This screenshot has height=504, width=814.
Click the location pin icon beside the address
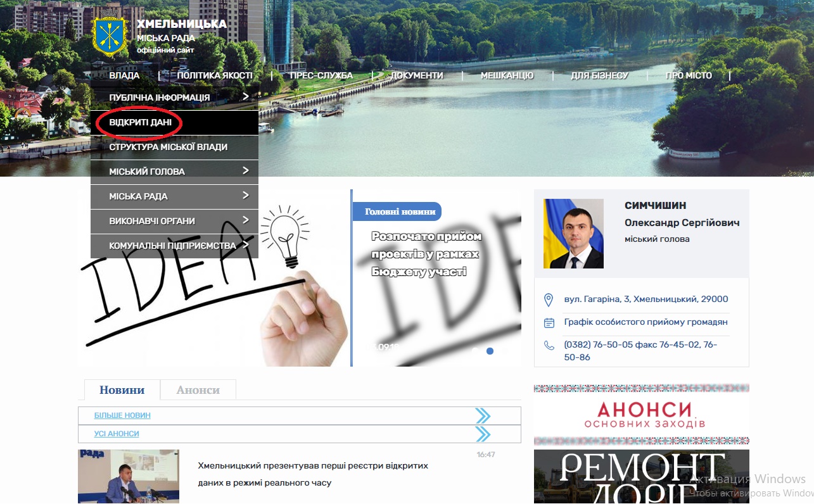(x=549, y=299)
